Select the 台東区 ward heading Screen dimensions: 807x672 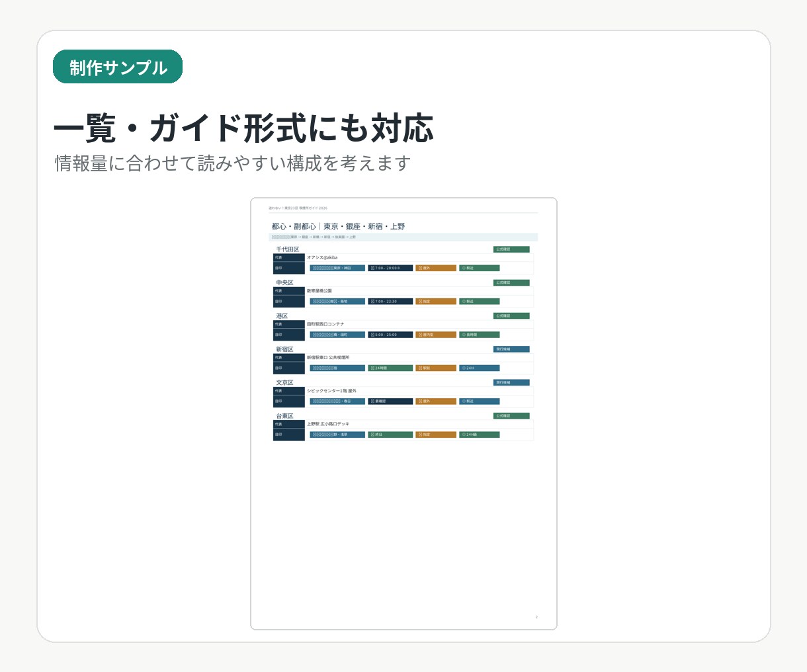(284, 415)
